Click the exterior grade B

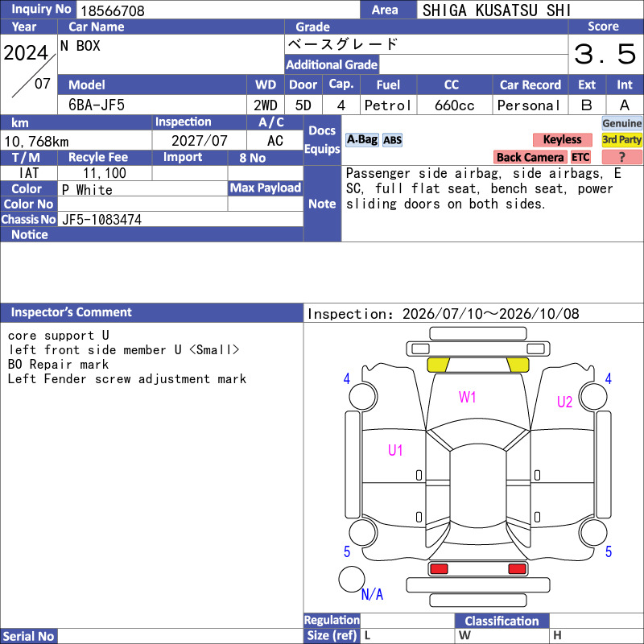[587, 105]
